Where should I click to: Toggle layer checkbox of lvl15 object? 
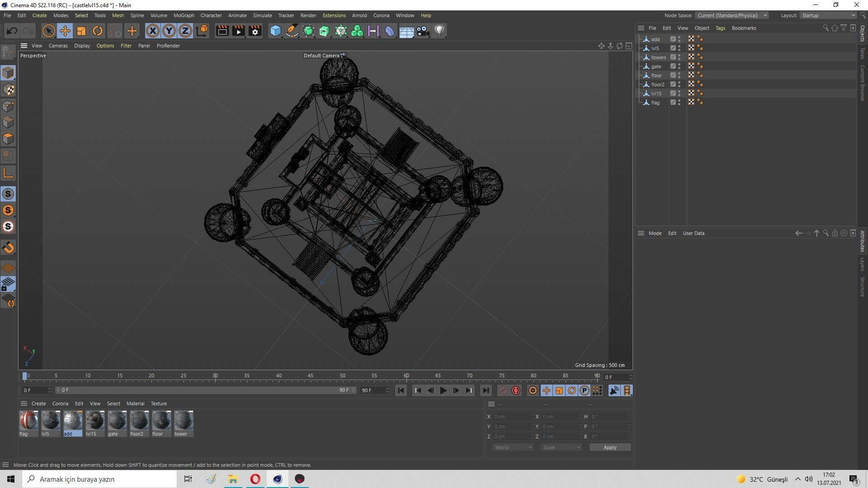tap(673, 93)
